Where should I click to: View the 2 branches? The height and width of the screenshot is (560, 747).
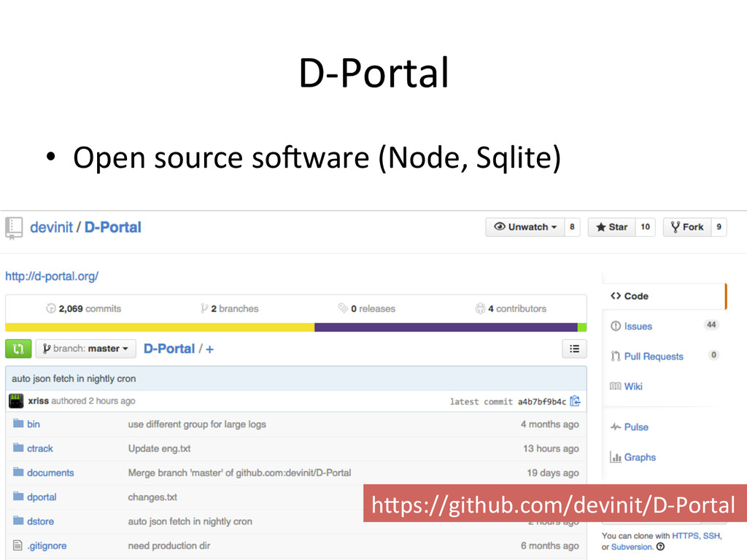pos(230,308)
